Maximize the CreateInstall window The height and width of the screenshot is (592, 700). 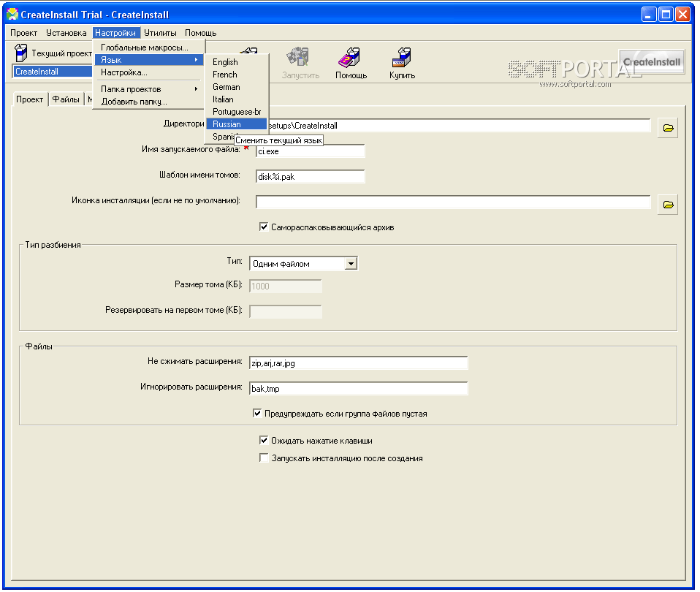click(666, 15)
